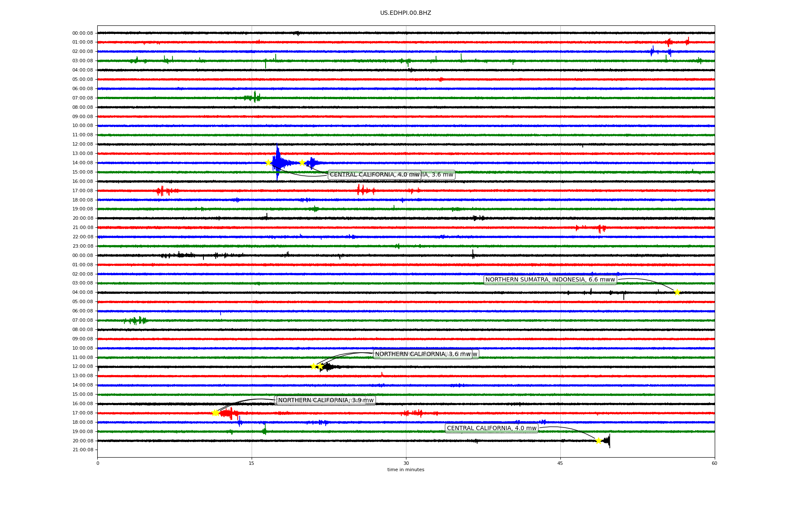Image resolution: width=812 pixels, height=508 pixels.
Task: Click the 60 minute x-axis tick label
Action: (x=714, y=463)
